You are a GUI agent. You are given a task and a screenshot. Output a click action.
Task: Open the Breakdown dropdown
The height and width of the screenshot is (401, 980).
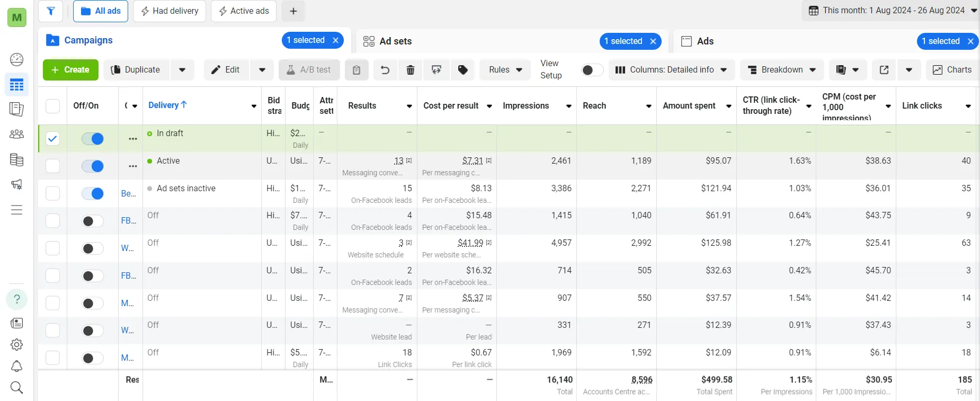(x=782, y=70)
